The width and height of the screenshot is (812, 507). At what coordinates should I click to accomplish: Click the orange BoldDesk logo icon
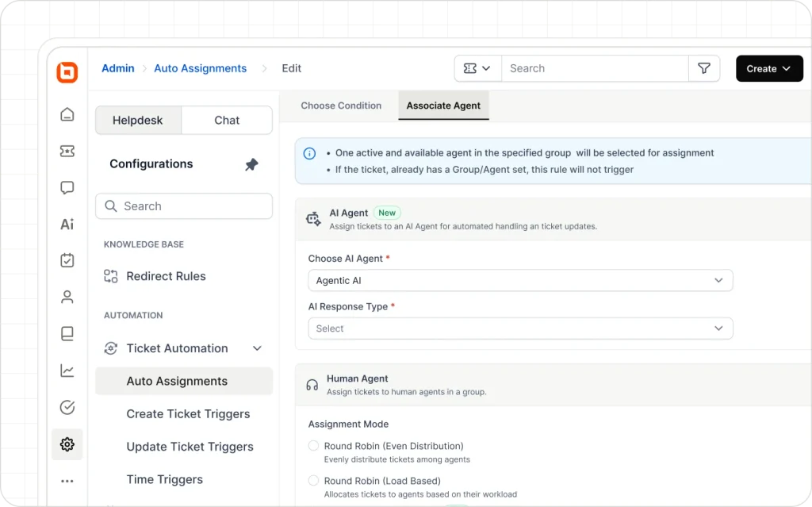point(67,72)
